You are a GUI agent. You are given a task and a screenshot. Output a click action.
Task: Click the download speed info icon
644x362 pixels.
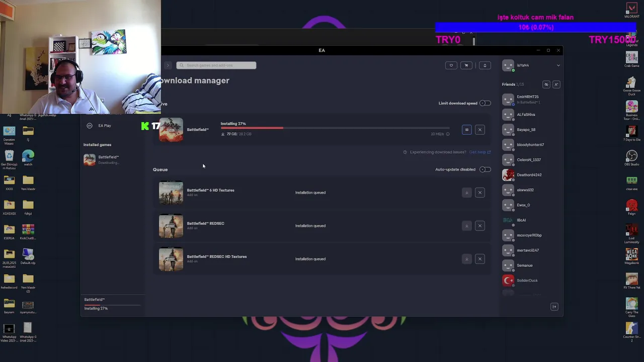coord(448,134)
